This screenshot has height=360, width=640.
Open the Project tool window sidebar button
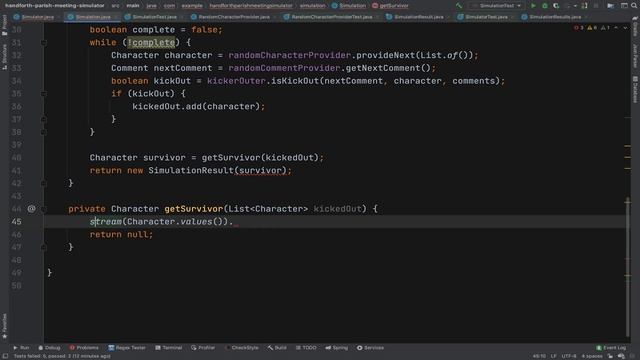pyautogui.click(x=4, y=25)
